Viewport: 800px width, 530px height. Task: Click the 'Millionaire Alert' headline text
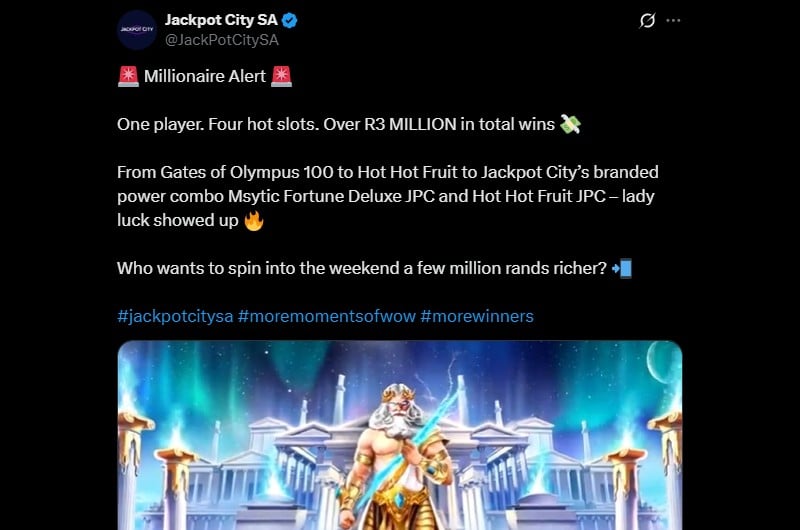[205, 76]
